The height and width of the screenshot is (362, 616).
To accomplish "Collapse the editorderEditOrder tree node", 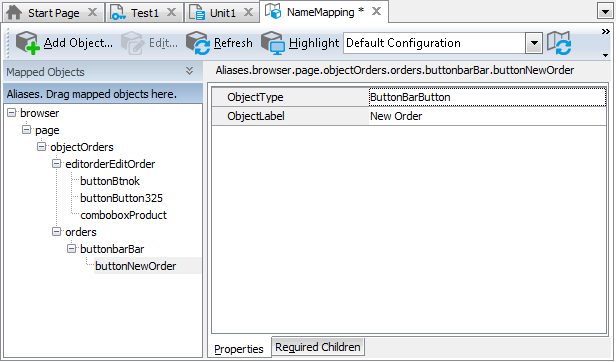I will click(x=57, y=164).
